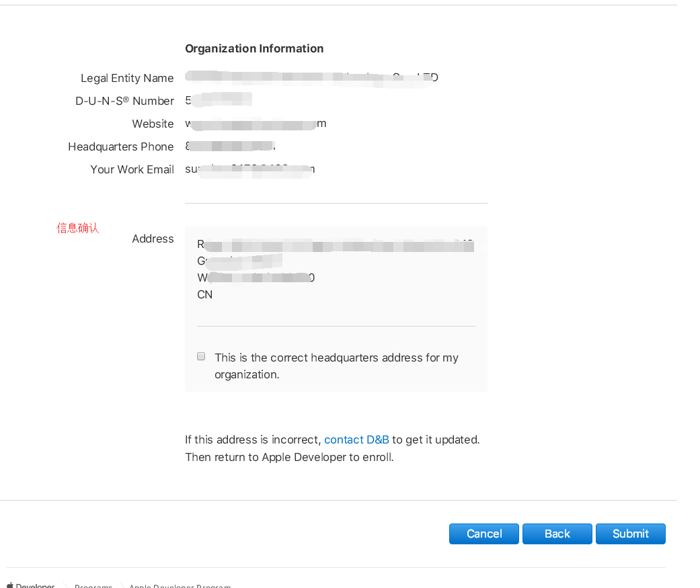Click the Legal Entity Name label
This screenshot has height=588, width=700.
[x=127, y=78]
